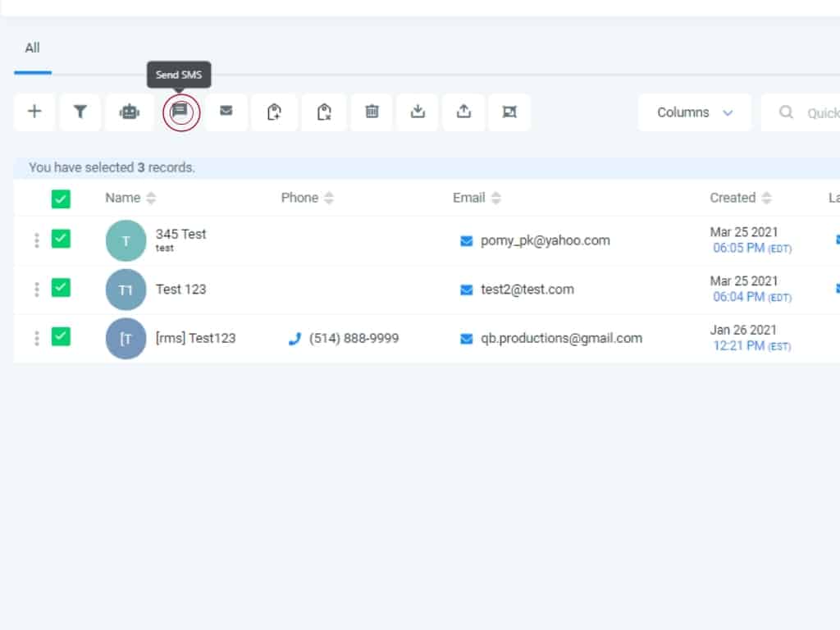Switch to the All tab
Viewport: 840px width, 630px height.
(x=32, y=48)
